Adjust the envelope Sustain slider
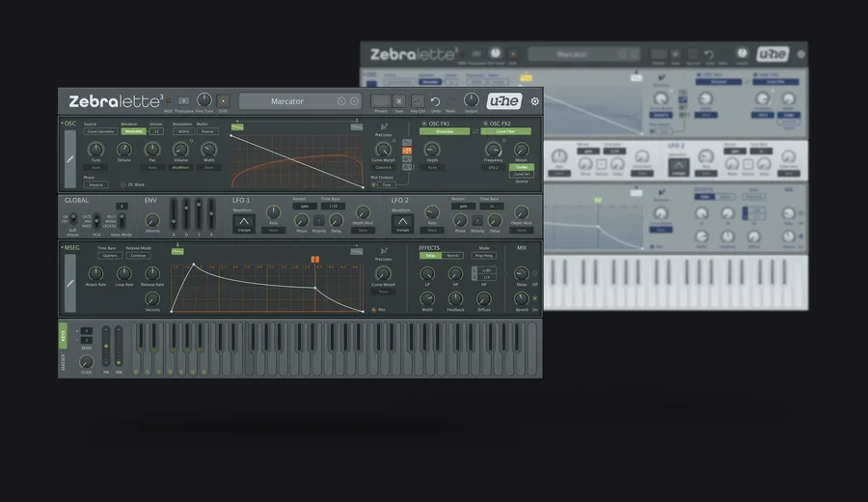This screenshot has width=868, height=502. pos(199,213)
